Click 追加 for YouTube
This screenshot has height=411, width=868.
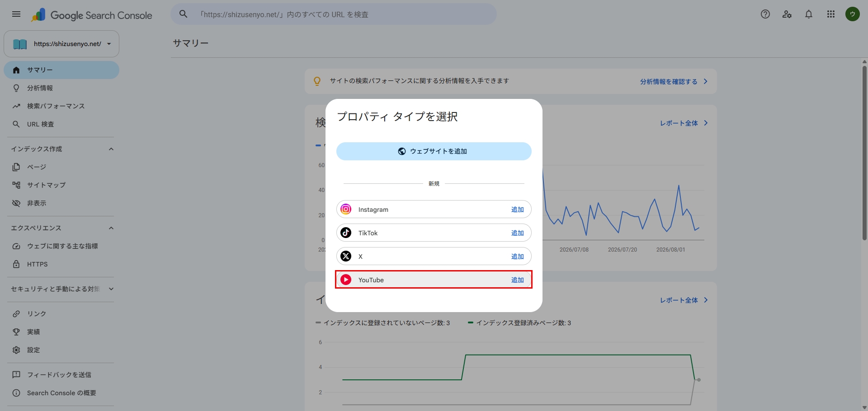[518, 280]
